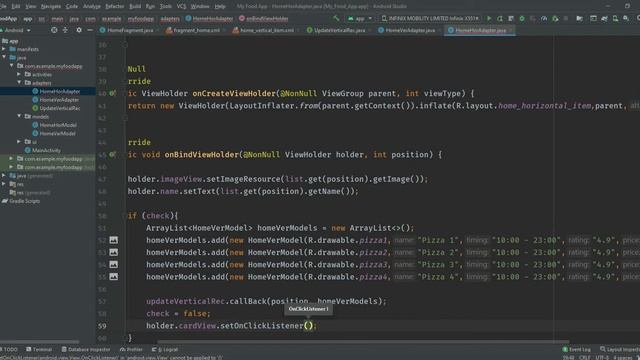This screenshot has height=360, width=640.
Task: Click the UTF-8 encoding in status bar
Action: pos(602,357)
